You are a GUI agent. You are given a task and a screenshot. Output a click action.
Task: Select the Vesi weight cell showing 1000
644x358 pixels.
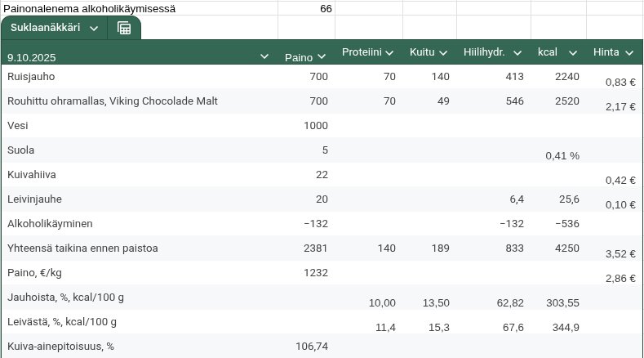pos(315,126)
